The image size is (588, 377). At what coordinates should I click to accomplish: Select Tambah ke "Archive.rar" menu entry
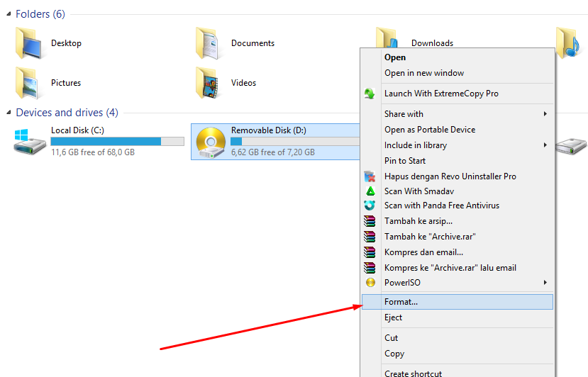430,237
